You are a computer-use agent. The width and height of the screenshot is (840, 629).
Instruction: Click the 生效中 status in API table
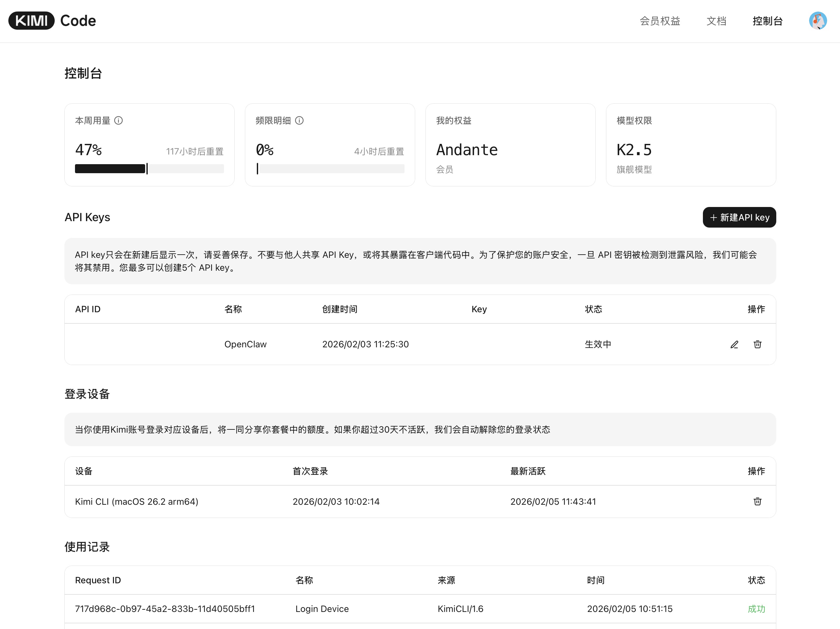click(598, 344)
